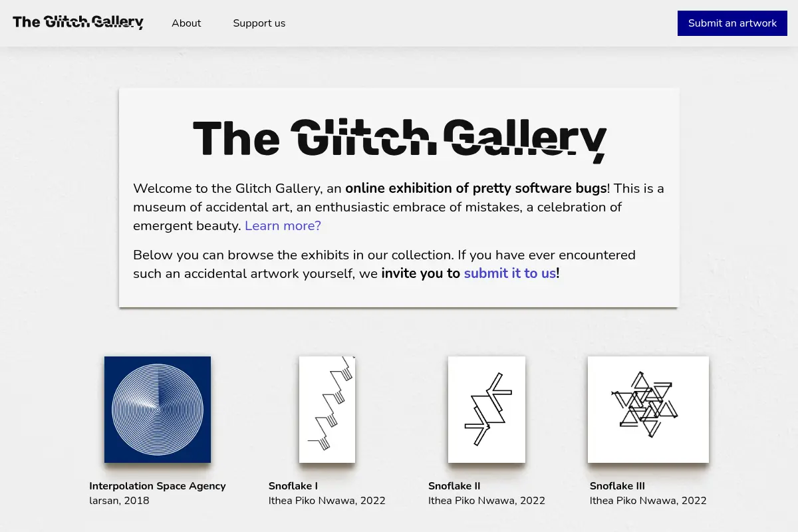This screenshot has width=798, height=532.
Task: Open the Interpolation Space Agency artwork thumbnail
Action: pos(158,410)
